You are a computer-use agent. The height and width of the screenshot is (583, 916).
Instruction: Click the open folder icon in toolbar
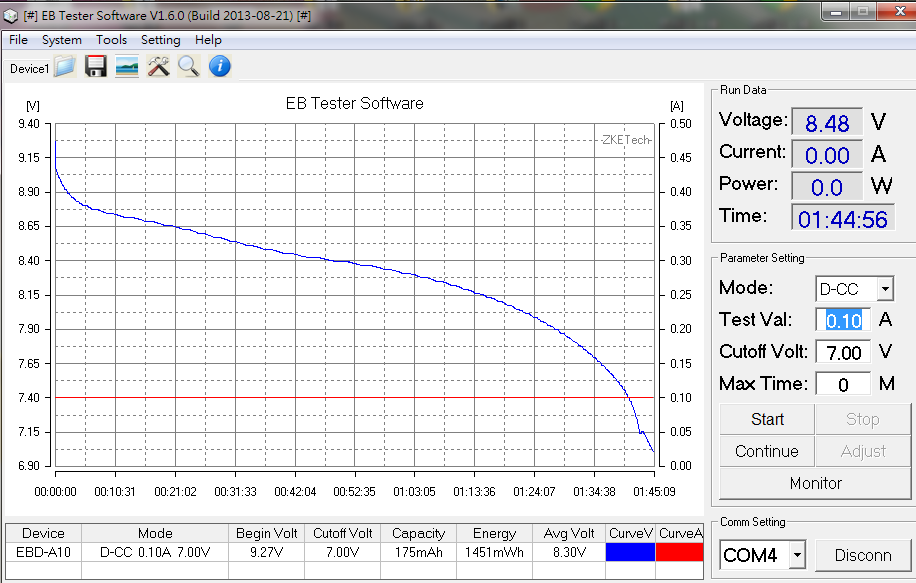pos(65,67)
